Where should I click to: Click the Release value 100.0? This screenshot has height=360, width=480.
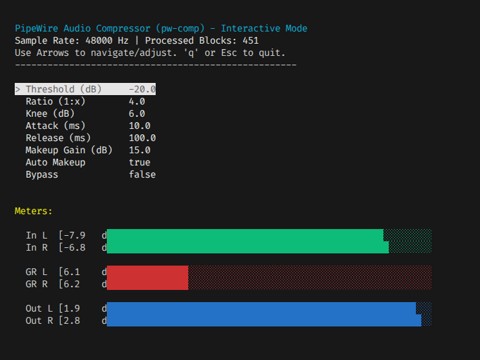point(142,138)
